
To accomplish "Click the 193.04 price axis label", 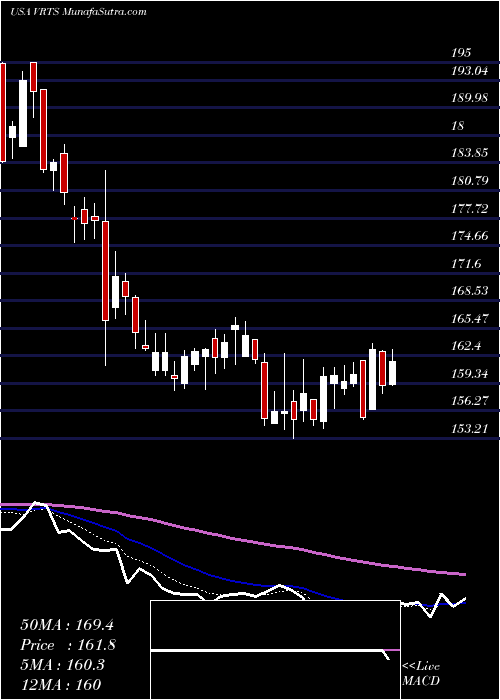I will tap(470, 71).
